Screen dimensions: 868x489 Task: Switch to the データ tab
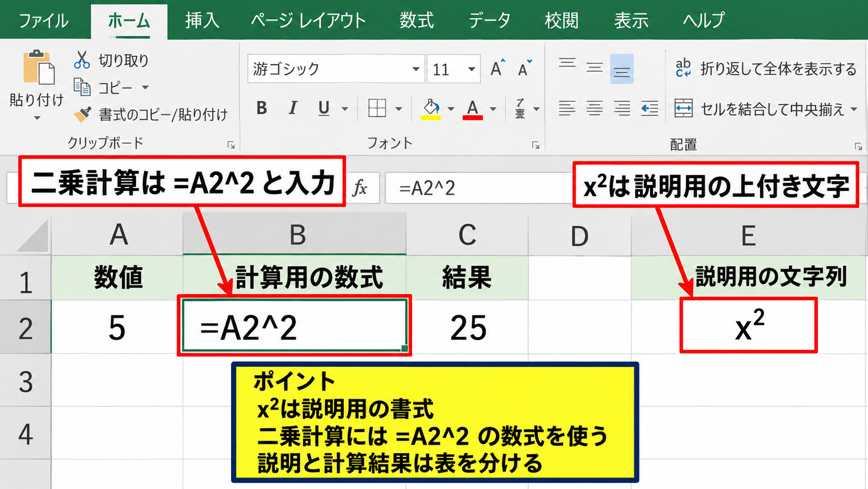tap(490, 21)
